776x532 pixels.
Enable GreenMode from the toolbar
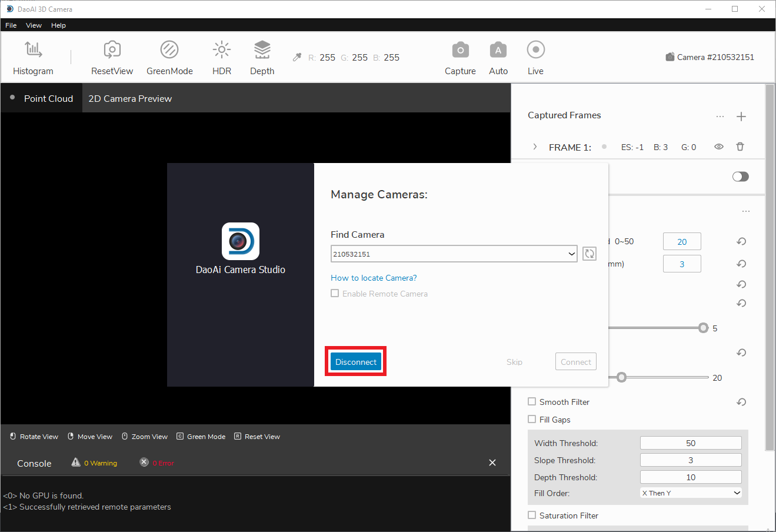click(x=169, y=50)
